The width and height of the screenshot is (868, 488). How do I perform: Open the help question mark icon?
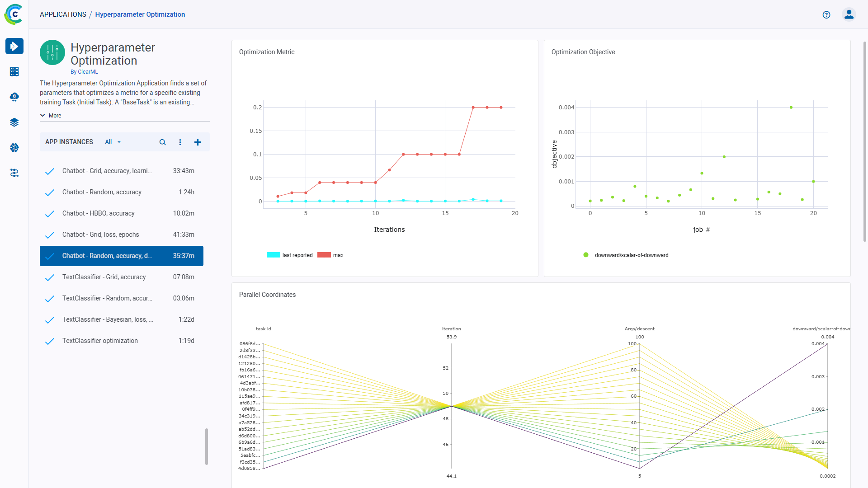(x=826, y=14)
